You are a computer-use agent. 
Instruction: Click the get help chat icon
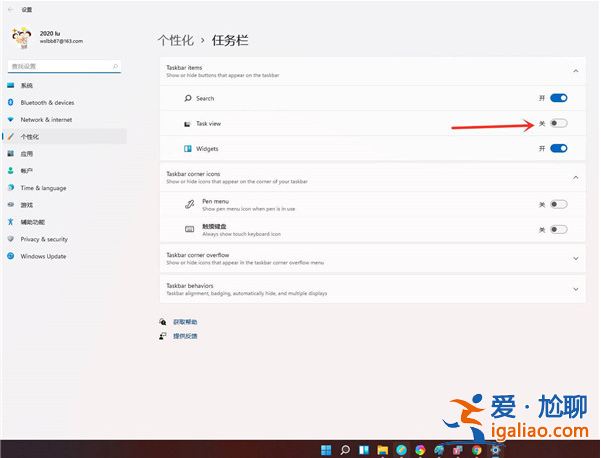point(163,322)
